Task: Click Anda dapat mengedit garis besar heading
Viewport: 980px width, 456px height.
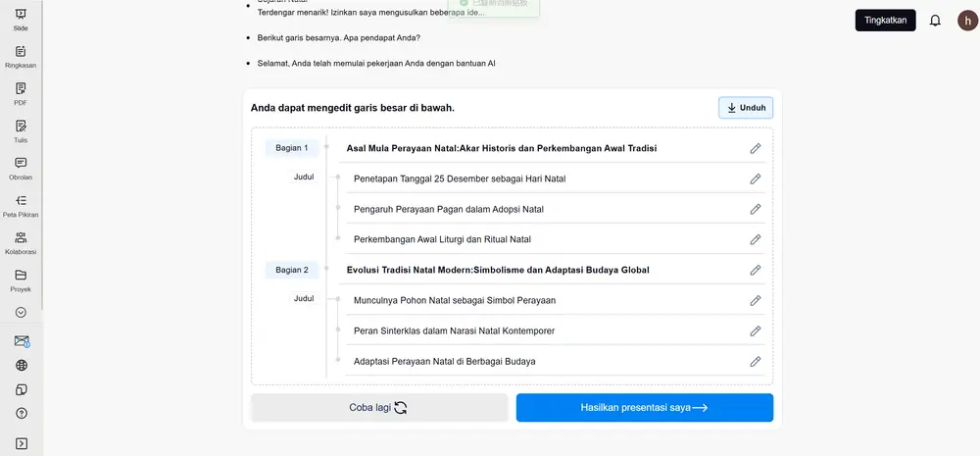Action: coord(353,108)
